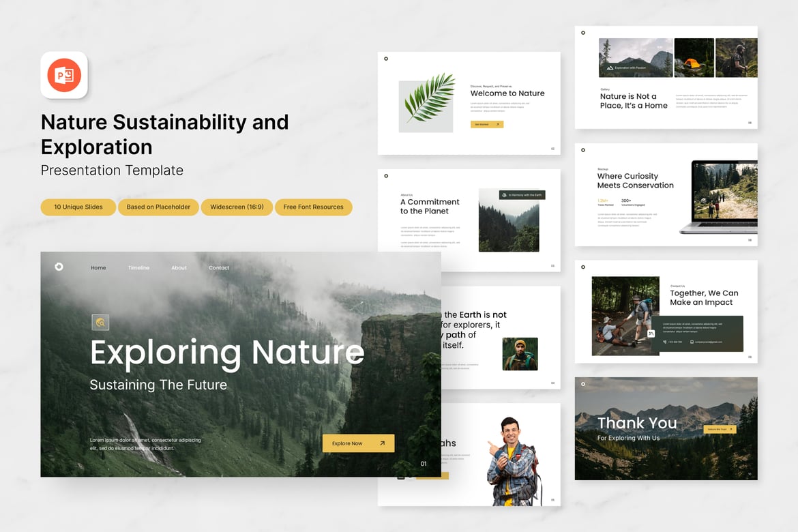Click the dot icon on gallery slide
The width and height of the screenshot is (798, 532).
[583, 33]
